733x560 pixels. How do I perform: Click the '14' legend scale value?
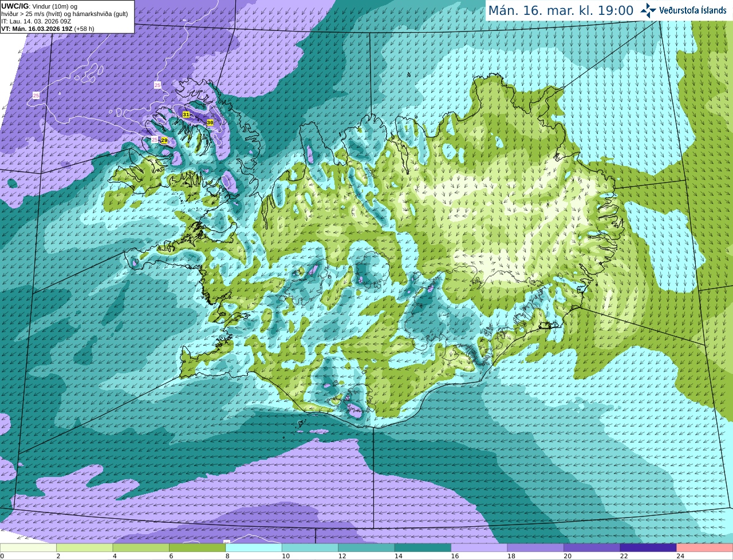pos(398,556)
